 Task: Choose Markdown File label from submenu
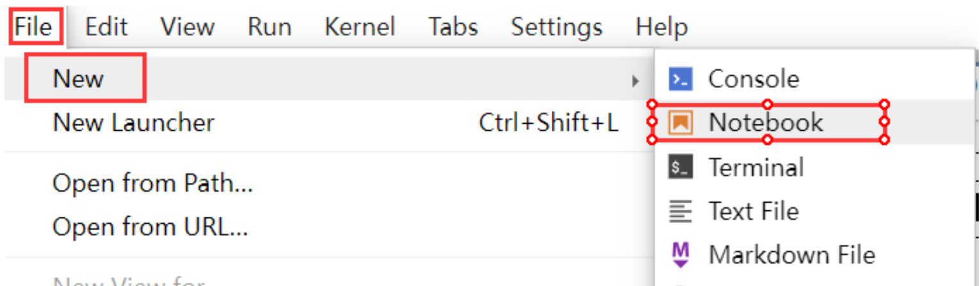[792, 255]
